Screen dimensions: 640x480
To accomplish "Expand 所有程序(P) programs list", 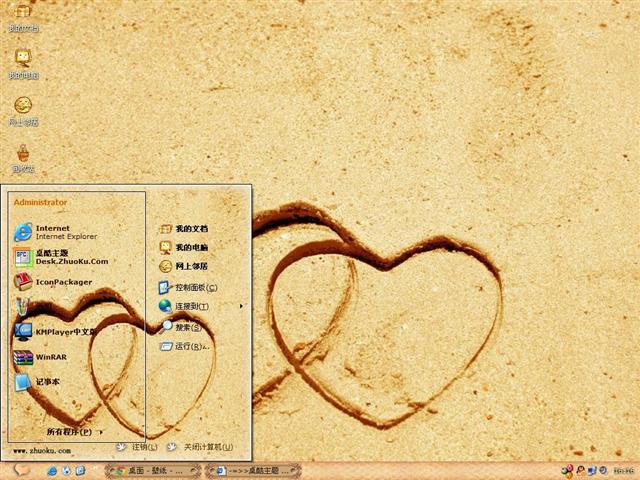I will [72, 432].
